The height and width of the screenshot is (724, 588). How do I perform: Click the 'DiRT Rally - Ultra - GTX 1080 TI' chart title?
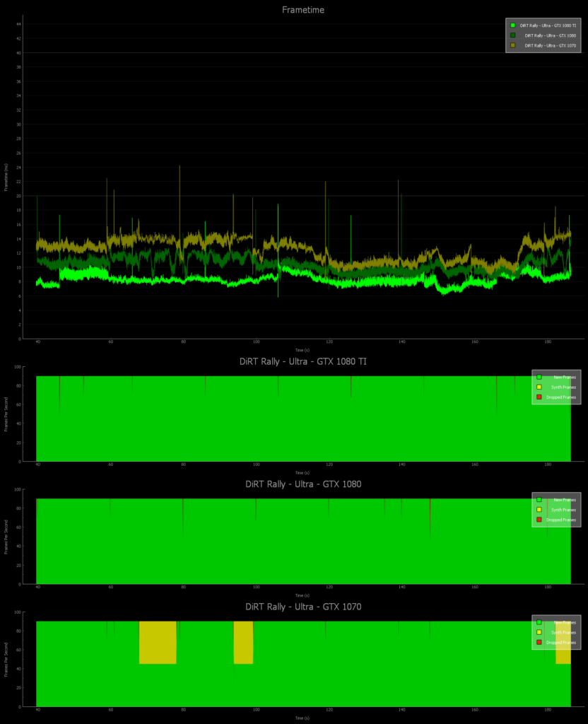point(302,361)
